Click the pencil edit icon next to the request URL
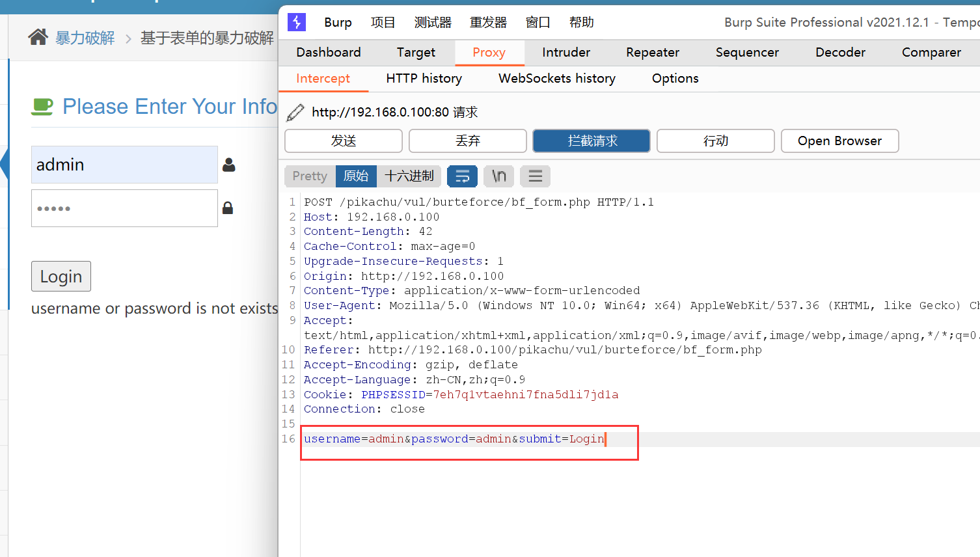Image resolution: width=980 pixels, height=557 pixels. point(295,112)
